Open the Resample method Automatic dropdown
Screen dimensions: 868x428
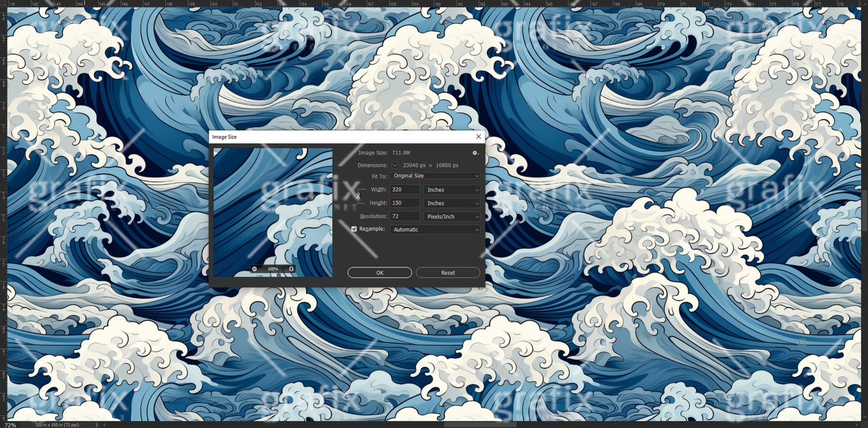click(434, 229)
